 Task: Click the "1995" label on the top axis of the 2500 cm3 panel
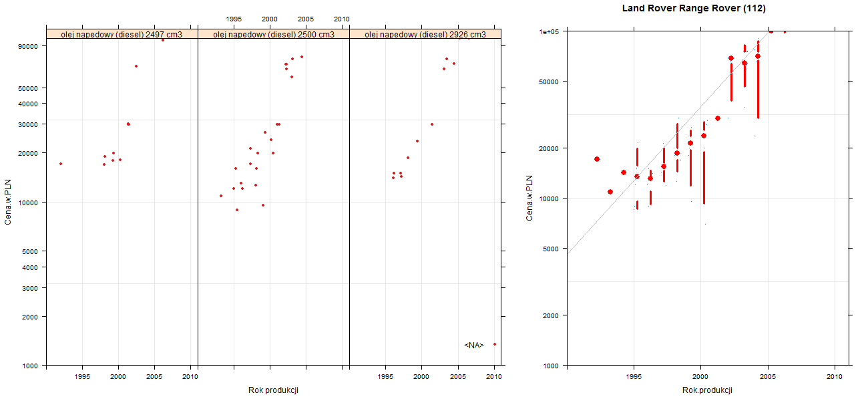pos(234,19)
